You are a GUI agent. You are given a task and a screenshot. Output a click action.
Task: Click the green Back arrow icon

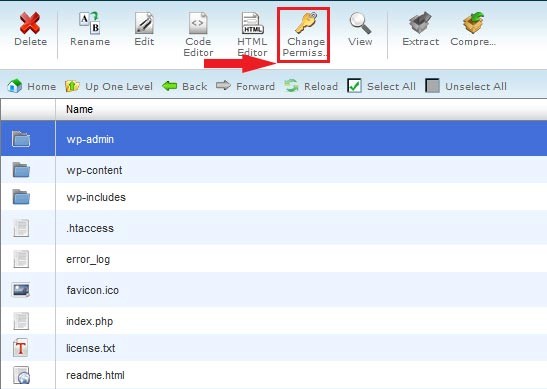(170, 85)
